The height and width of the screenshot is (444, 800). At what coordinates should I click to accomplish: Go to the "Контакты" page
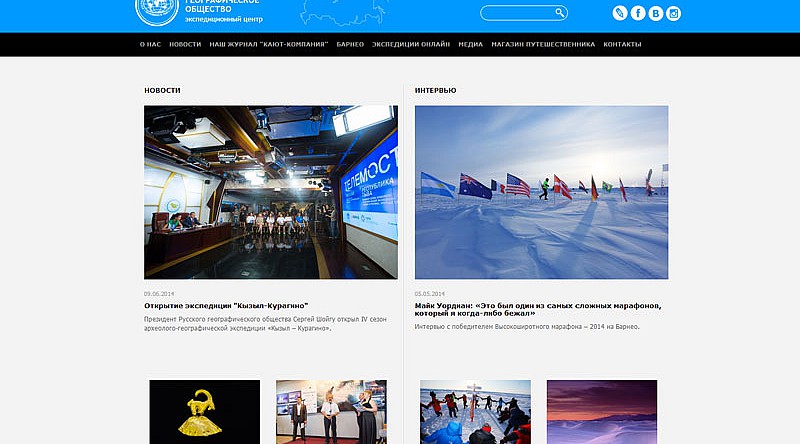coord(622,45)
